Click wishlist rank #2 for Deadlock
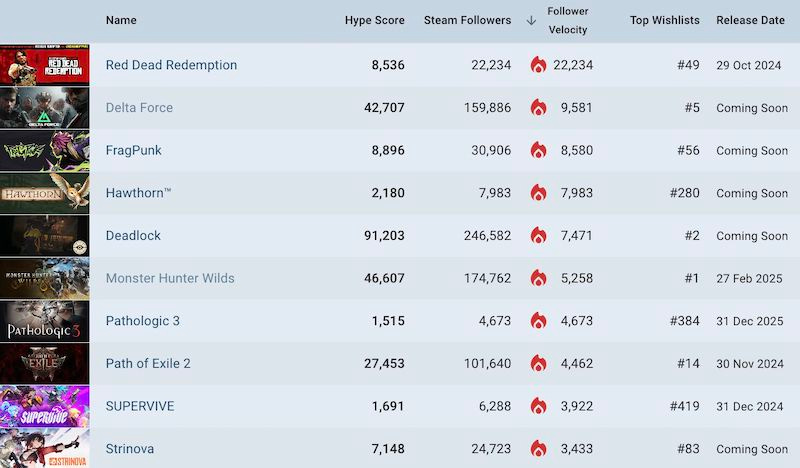The width and height of the screenshot is (800, 468). coord(692,235)
